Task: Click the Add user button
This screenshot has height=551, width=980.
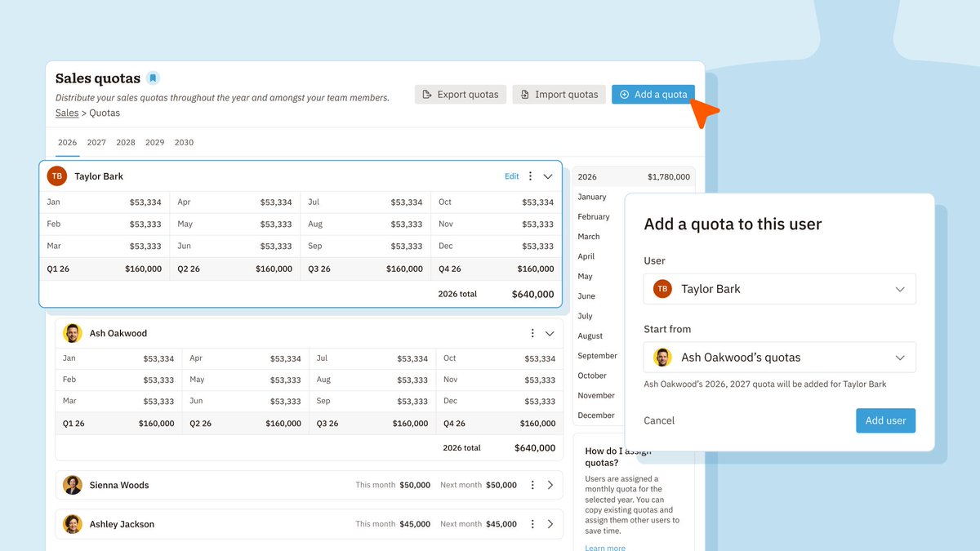Action: [x=886, y=420]
